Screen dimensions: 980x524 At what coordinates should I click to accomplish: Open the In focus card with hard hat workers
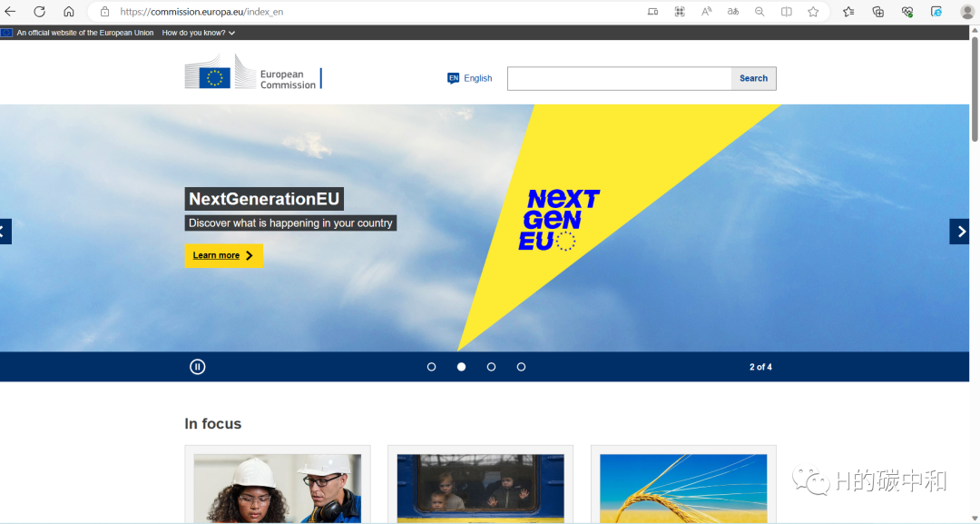(278, 485)
